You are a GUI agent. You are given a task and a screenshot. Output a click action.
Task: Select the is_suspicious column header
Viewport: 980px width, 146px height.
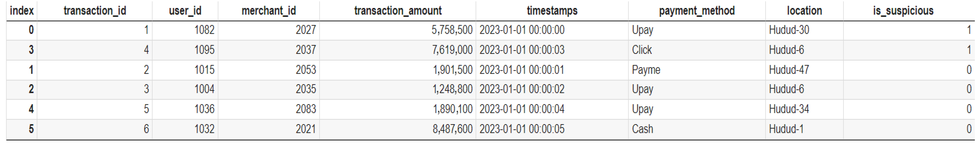pos(903,11)
